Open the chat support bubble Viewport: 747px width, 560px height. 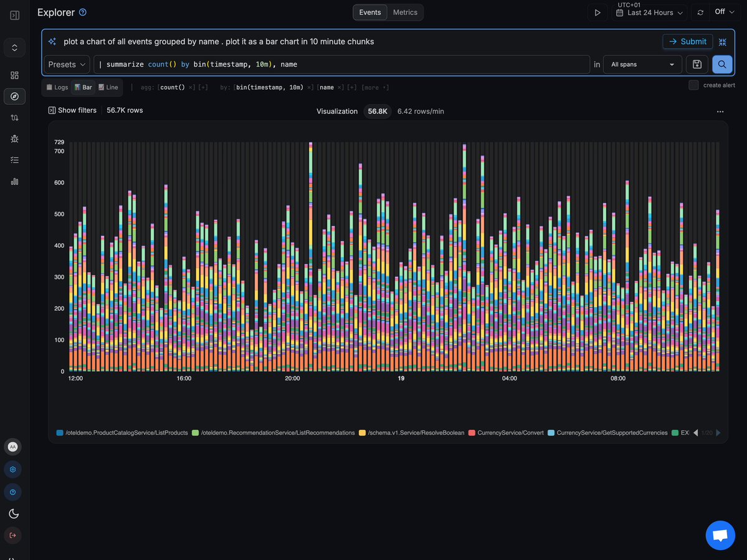point(720,534)
